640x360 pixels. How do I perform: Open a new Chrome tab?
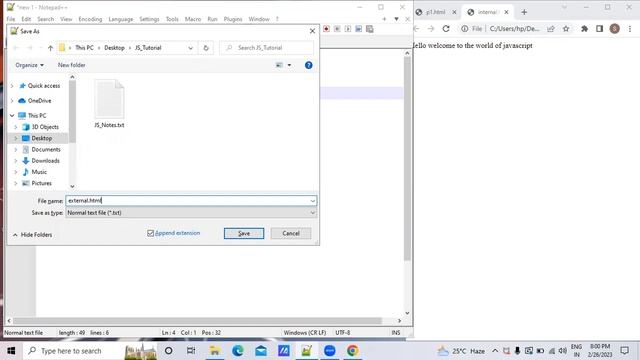[524, 12]
